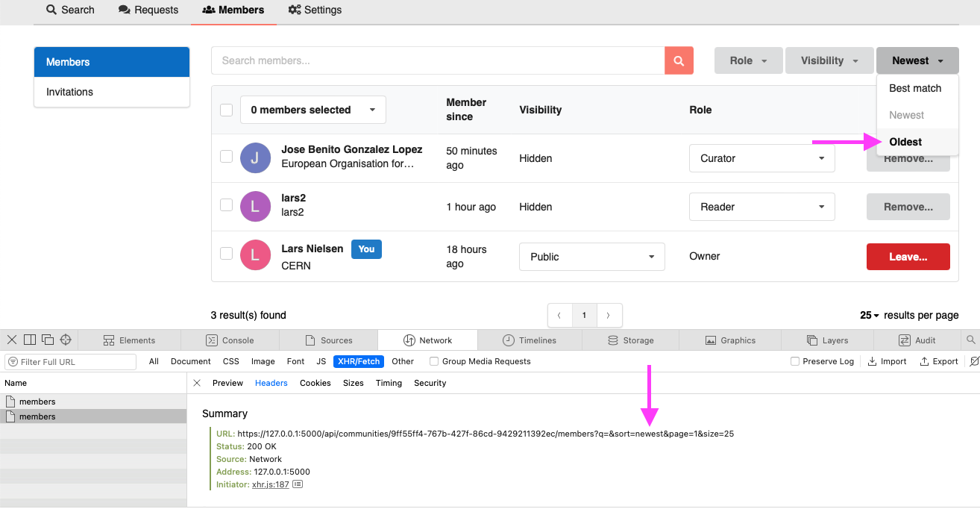Click the Leave... button for Lars Nielsen
The image size is (980, 509).
pyautogui.click(x=908, y=256)
